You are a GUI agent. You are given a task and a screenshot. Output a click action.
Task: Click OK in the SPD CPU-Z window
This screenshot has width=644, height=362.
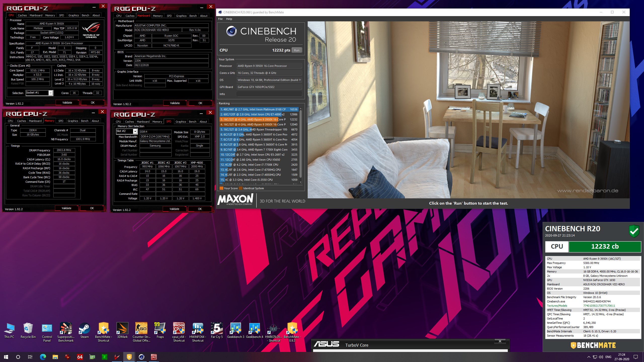click(200, 209)
